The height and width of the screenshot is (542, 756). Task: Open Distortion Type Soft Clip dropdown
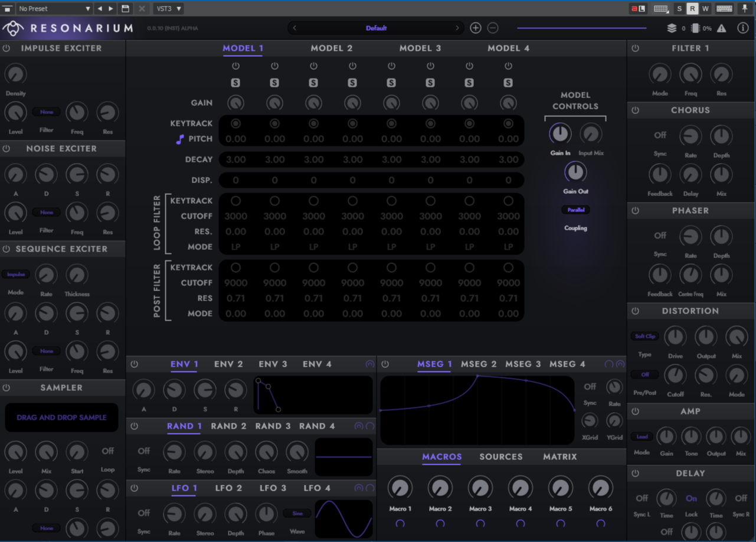pos(645,337)
